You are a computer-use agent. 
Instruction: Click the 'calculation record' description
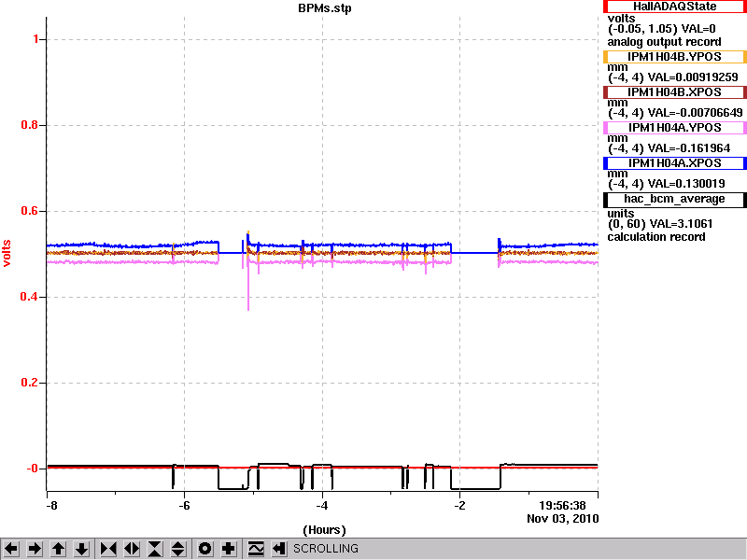[x=656, y=237]
